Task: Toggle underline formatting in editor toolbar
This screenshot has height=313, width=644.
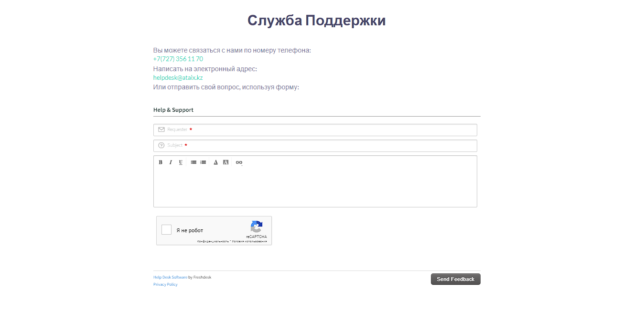Action: click(x=181, y=162)
